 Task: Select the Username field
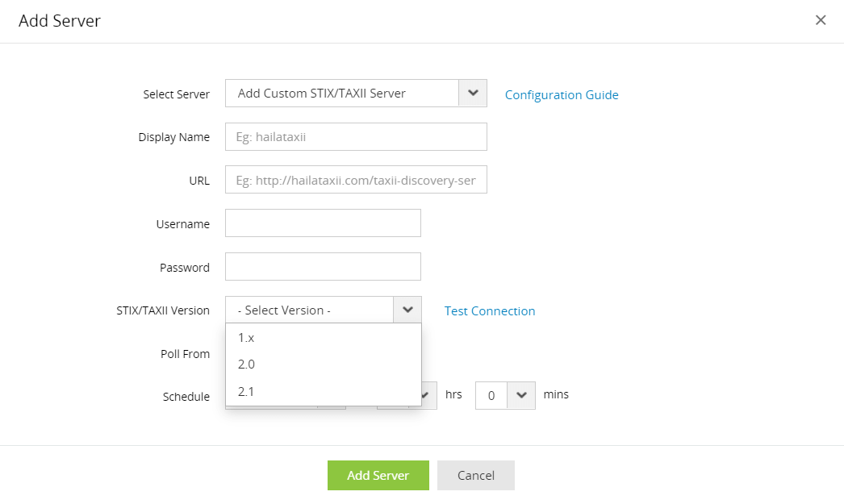click(323, 223)
